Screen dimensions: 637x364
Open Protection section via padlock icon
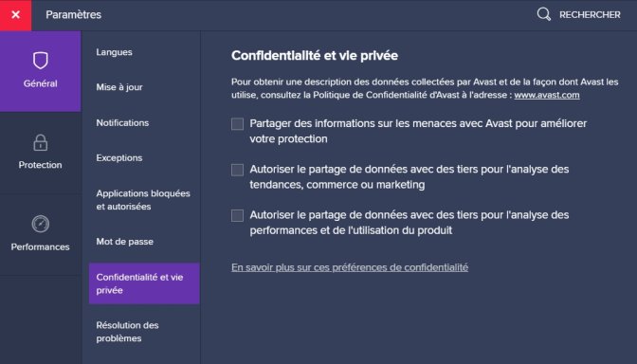tap(40, 142)
